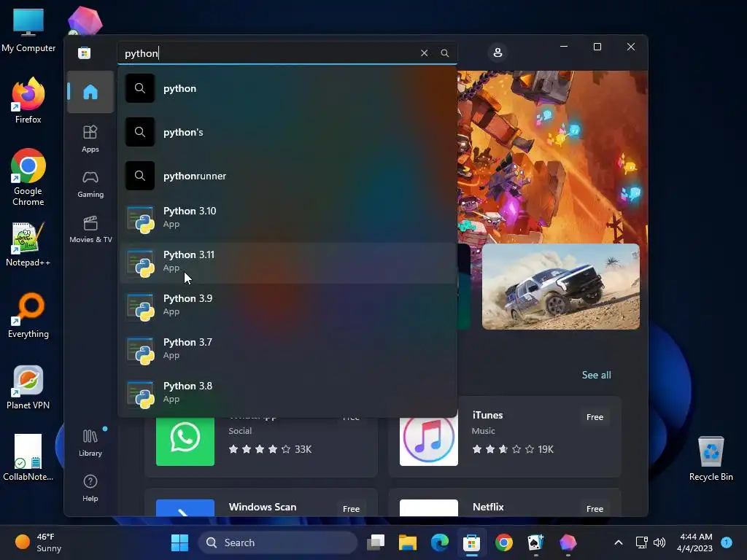Open the iTunes app card
This screenshot has height=560, width=747.
pos(505,437)
